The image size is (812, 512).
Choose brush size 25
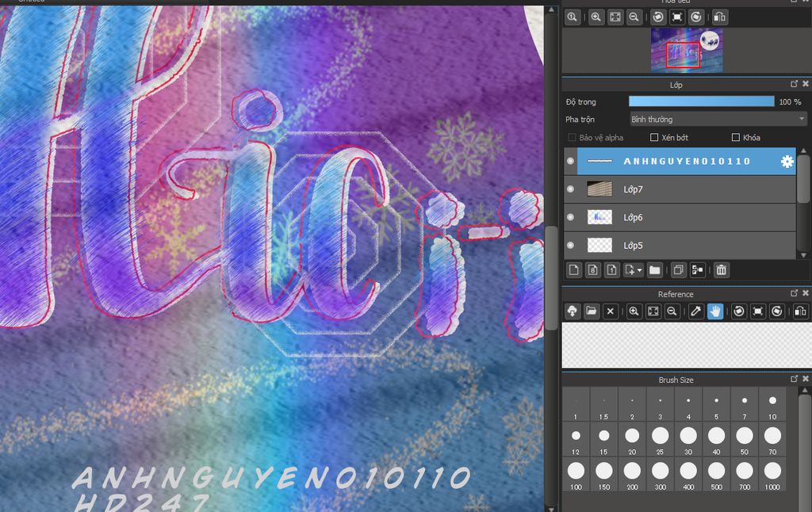(660, 440)
